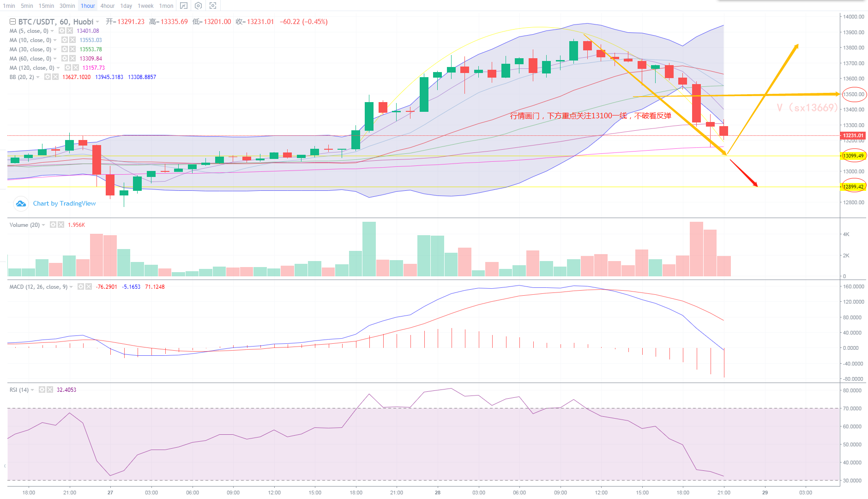Viewport: 868px width, 499px height.
Task: Click the small left-edge panel expand arrow
Action: click(5, 466)
